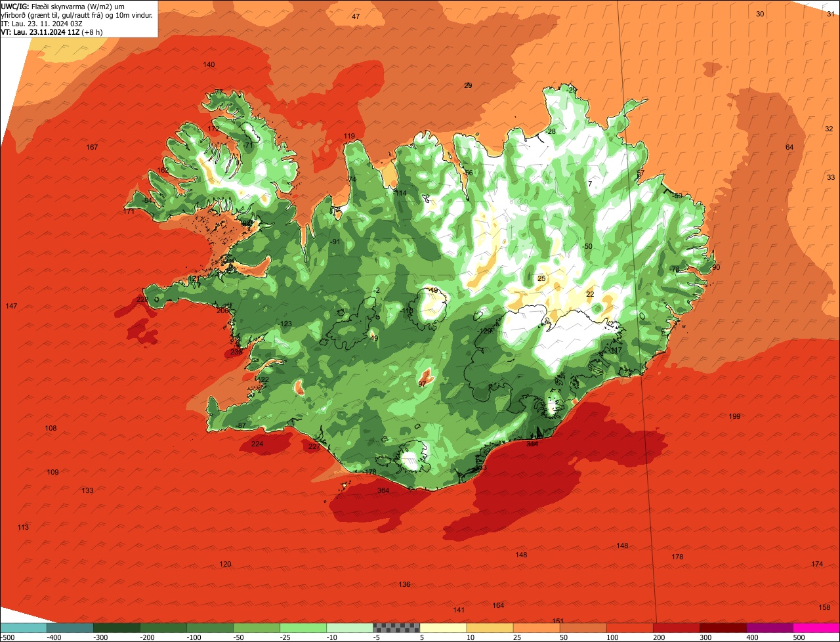
Task: Click the legend swatch between 25 and 50
Action: pos(536,628)
